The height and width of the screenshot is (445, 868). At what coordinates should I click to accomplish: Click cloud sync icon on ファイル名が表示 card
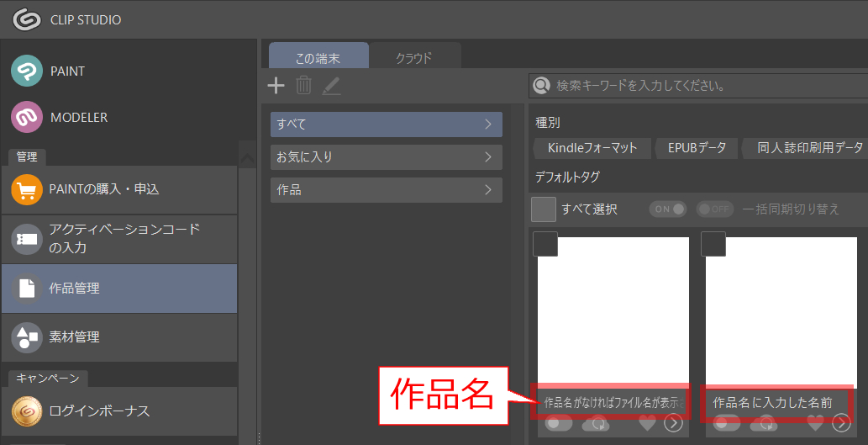[x=596, y=425]
